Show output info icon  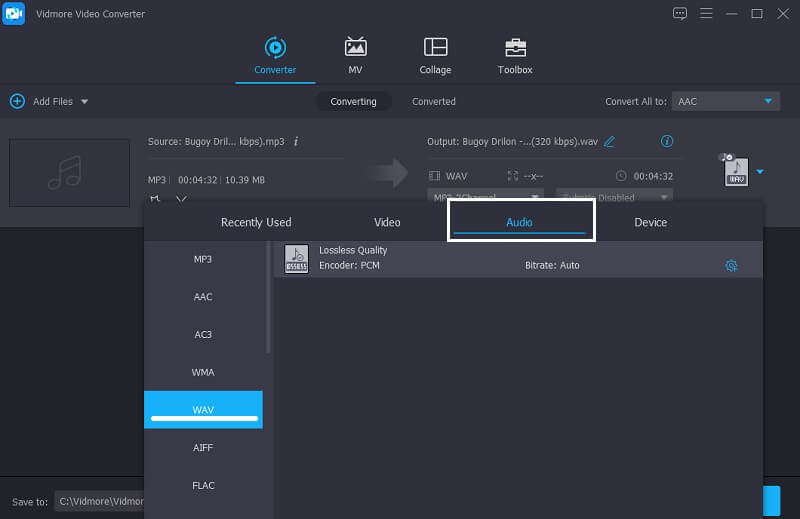tap(667, 141)
